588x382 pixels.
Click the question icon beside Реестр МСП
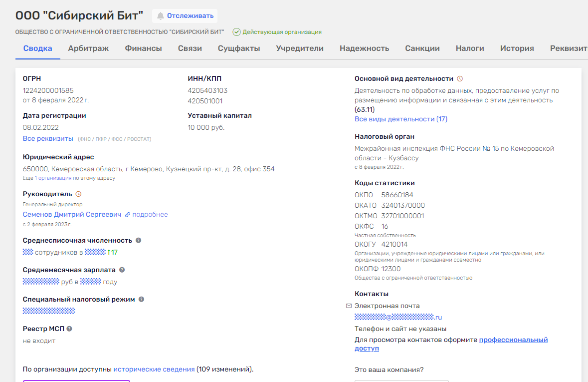69,329
